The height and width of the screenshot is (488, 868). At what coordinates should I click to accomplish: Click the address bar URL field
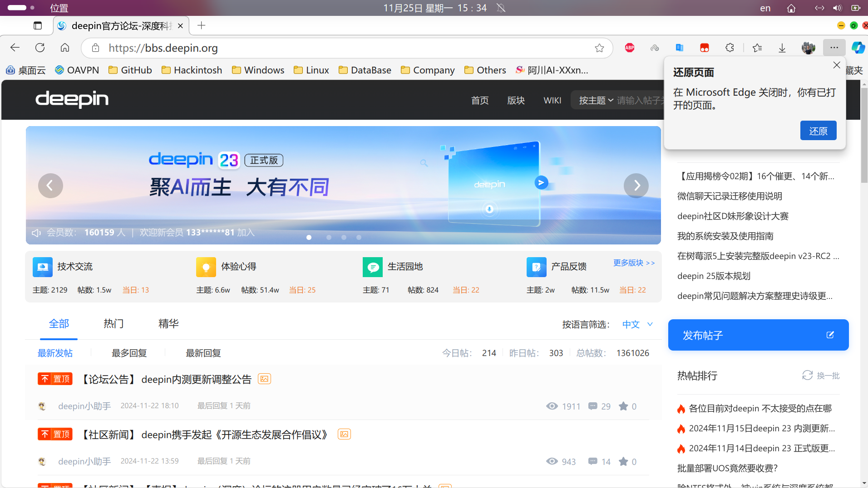click(x=347, y=48)
